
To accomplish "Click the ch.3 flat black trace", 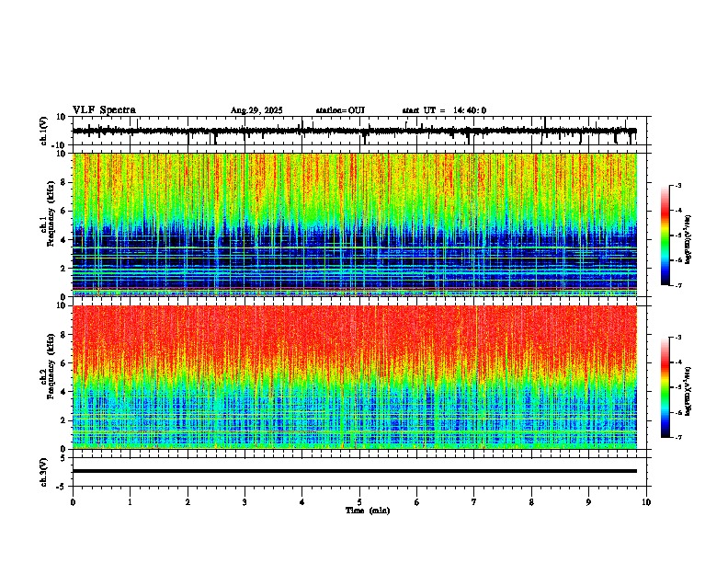I will pyautogui.click(x=355, y=471).
